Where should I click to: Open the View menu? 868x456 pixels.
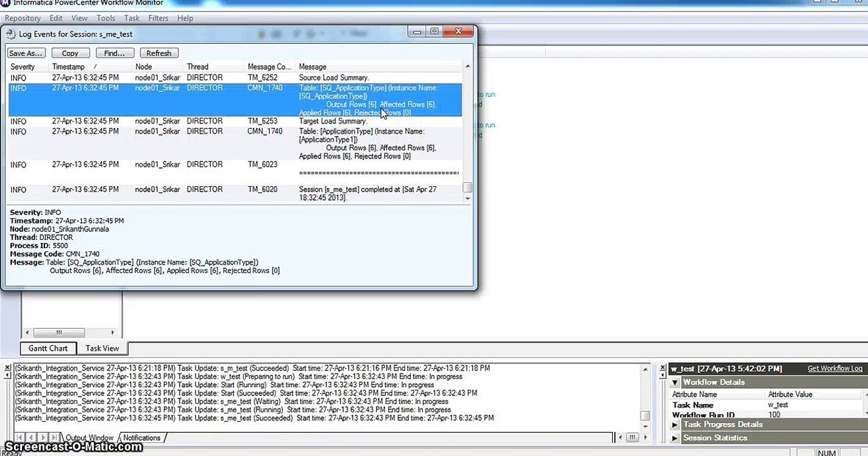80,18
